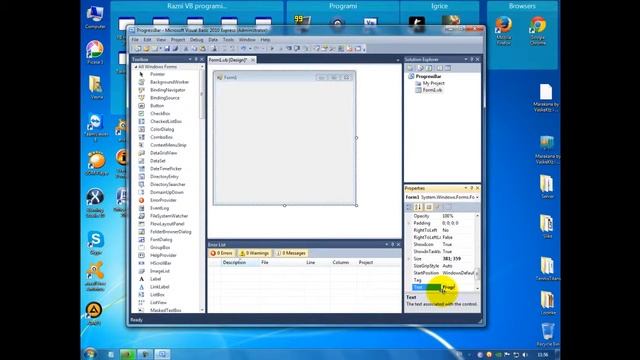Select DateTimePicker from the Toolbox
The image size is (640, 360).
pyautogui.click(x=166, y=169)
